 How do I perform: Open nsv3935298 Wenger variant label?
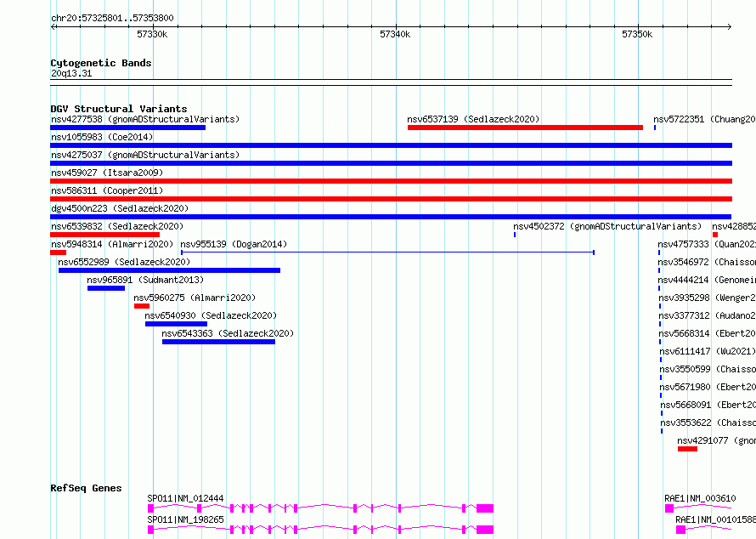(708, 298)
